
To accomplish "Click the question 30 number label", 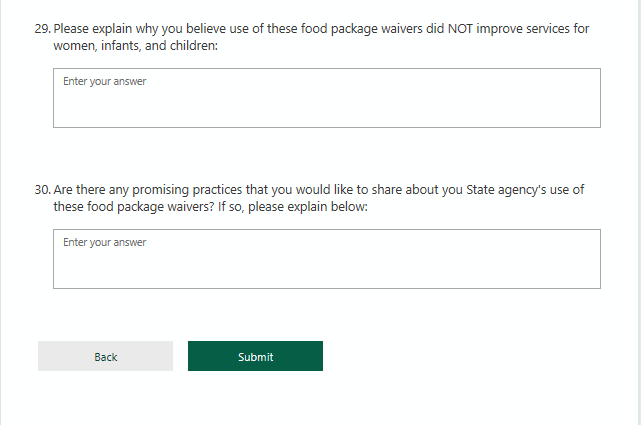I will coord(42,189).
